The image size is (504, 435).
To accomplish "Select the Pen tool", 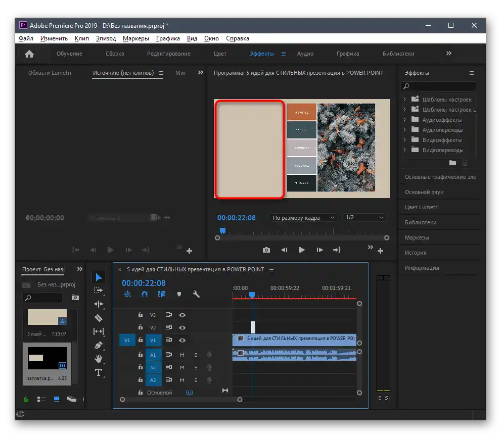I will point(99,345).
